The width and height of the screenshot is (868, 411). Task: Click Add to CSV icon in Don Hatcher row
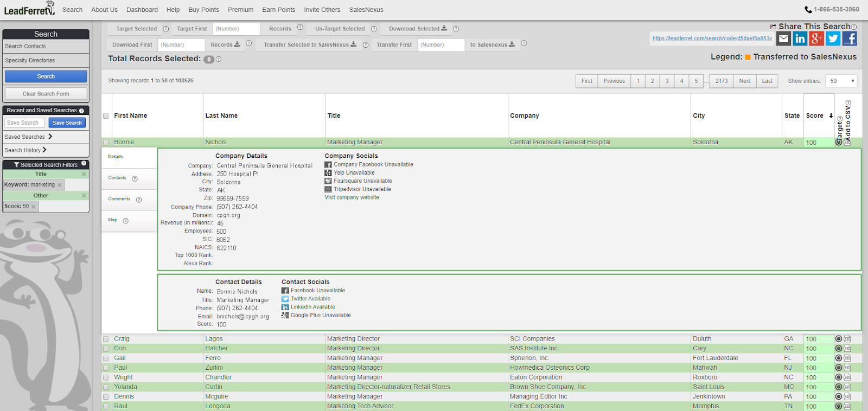(847, 349)
